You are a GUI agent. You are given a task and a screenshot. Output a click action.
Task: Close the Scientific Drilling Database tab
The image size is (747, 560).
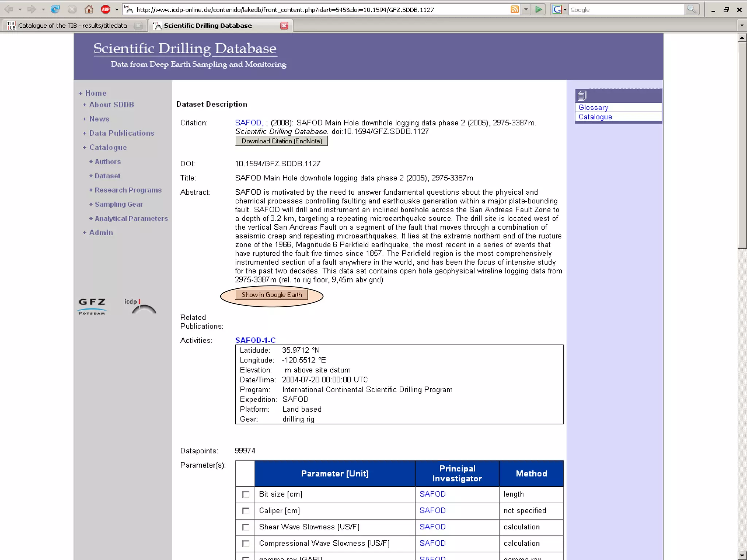coord(284,26)
